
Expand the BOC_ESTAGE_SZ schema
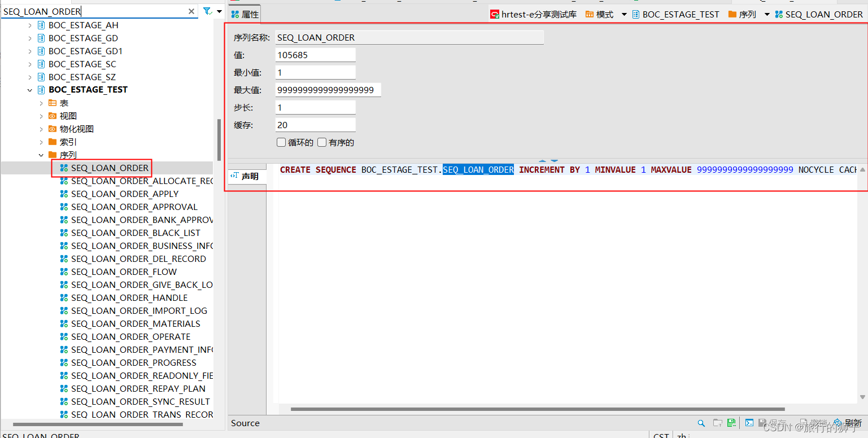tap(29, 77)
